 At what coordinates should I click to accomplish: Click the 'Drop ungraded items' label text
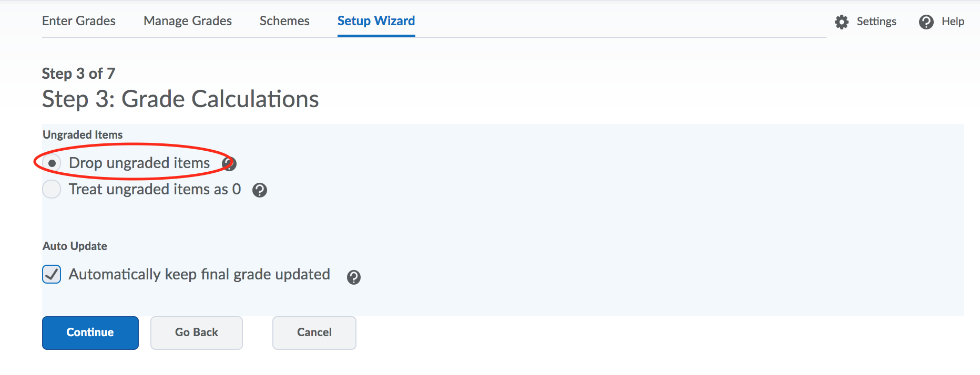coord(139,163)
